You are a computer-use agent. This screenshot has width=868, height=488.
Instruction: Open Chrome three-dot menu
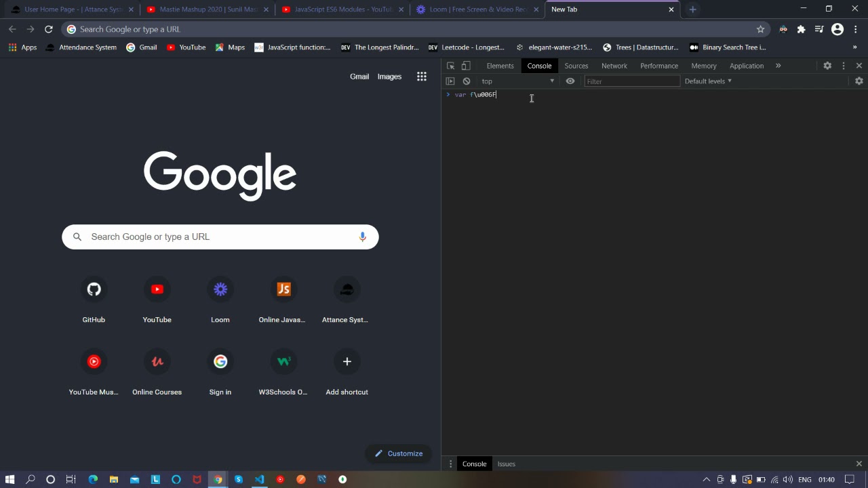pyautogui.click(x=856, y=29)
